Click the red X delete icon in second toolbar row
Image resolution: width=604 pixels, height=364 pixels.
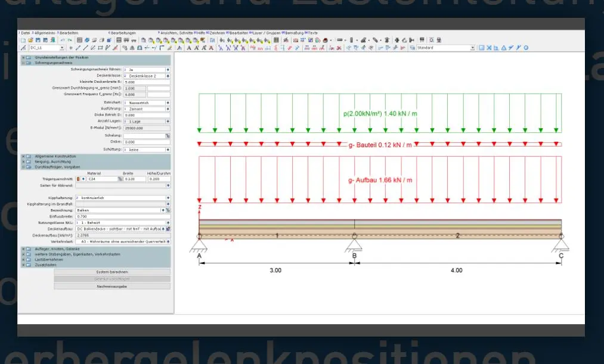(339, 48)
